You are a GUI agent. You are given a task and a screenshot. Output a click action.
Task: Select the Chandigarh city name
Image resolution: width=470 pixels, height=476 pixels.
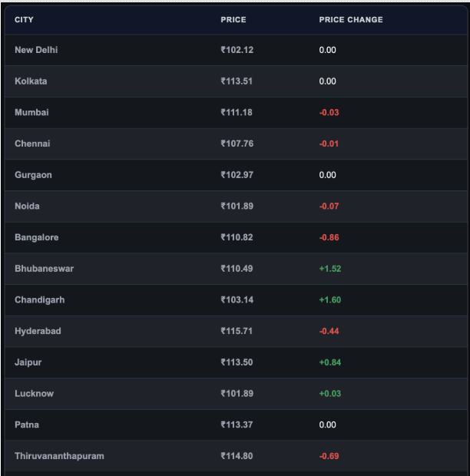click(39, 300)
